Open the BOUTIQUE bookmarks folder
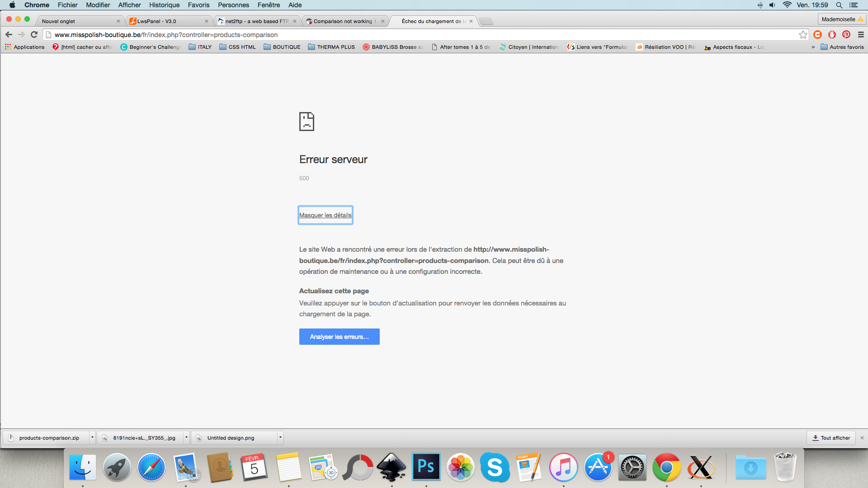 click(x=282, y=47)
